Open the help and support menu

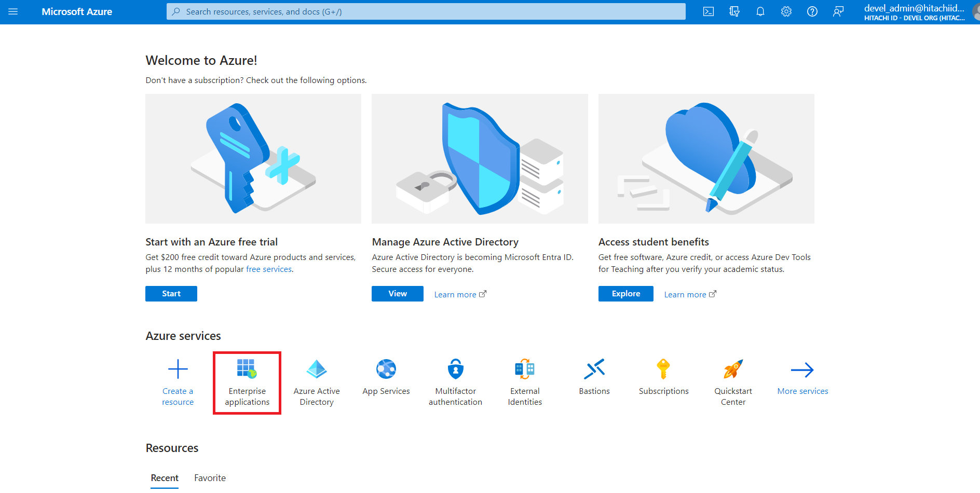tap(812, 11)
